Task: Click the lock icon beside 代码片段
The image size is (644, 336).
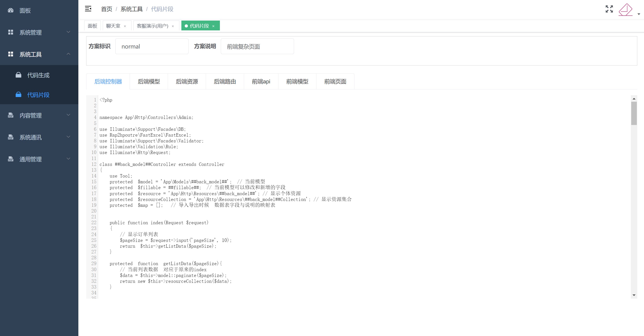Action: 19,95
